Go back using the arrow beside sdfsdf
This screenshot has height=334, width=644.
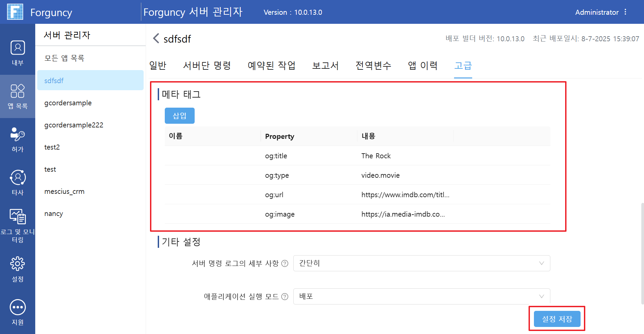coord(156,38)
